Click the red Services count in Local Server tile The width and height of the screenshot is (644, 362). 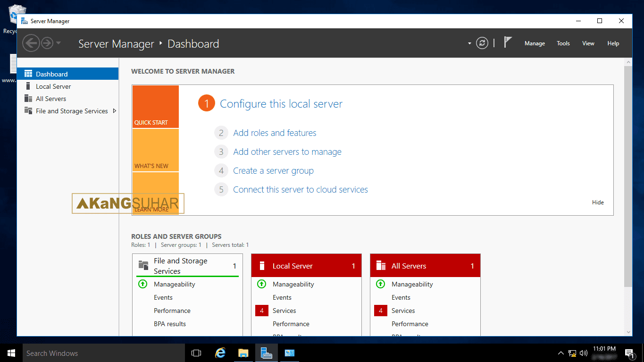pyautogui.click(x=262, y=311)
